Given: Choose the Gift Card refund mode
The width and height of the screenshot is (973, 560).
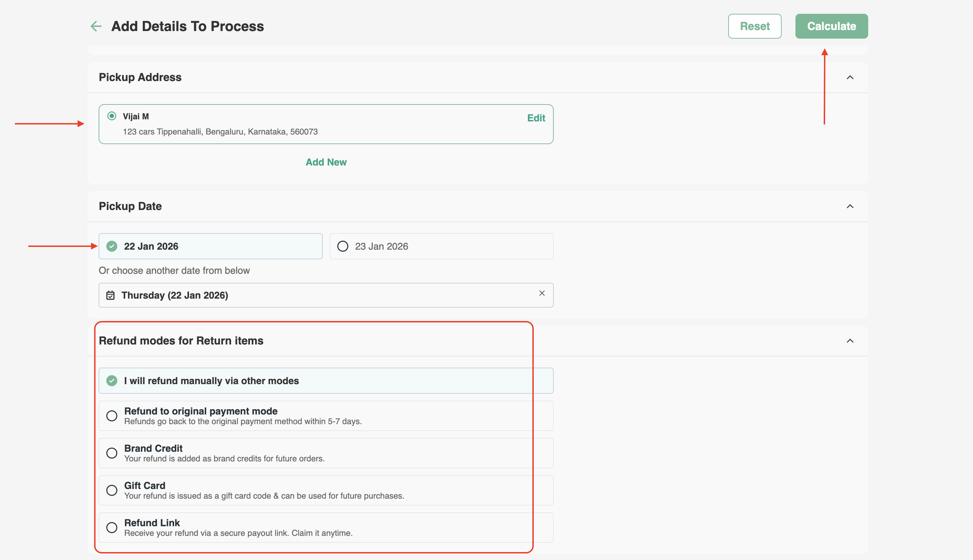Looking at the screenshot, I should point(112,490).
